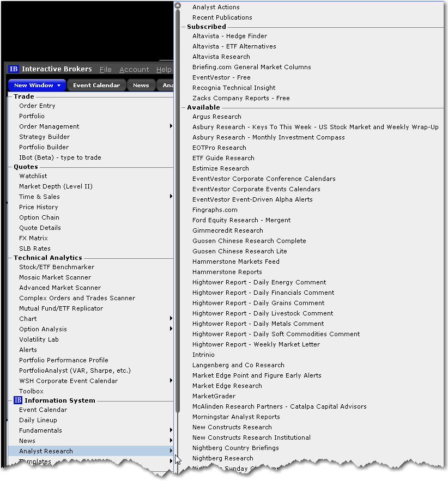Click the scroll-up arrow atop the submenu
Viewport: 448px width, 486px height.
point(178,5)
